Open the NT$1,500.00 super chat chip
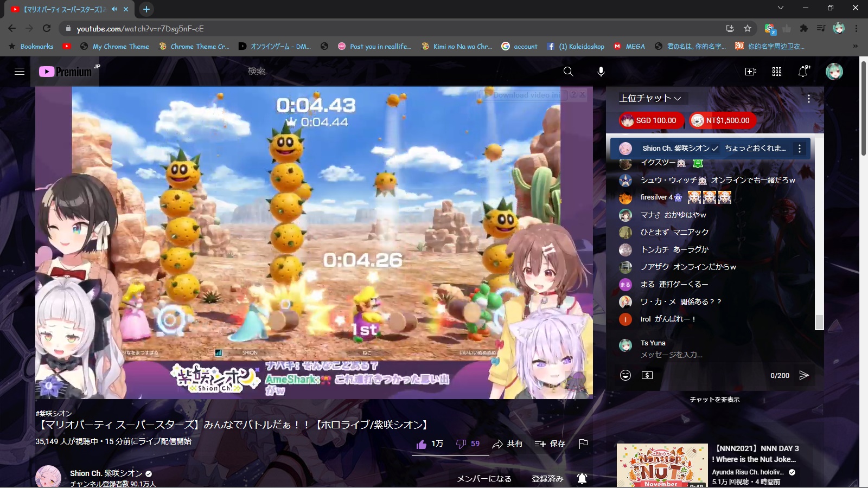Viewport: 868px width, 488px height. tap(723, 120)
